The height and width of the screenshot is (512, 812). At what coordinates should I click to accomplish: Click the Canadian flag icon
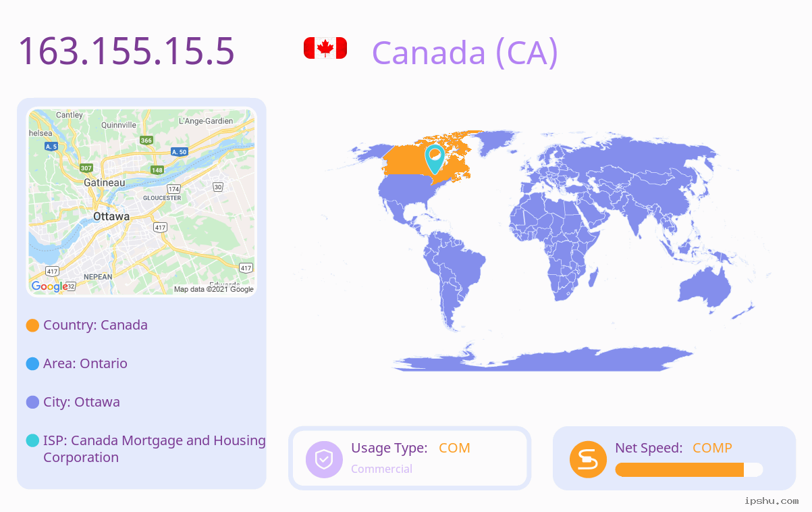325,48
